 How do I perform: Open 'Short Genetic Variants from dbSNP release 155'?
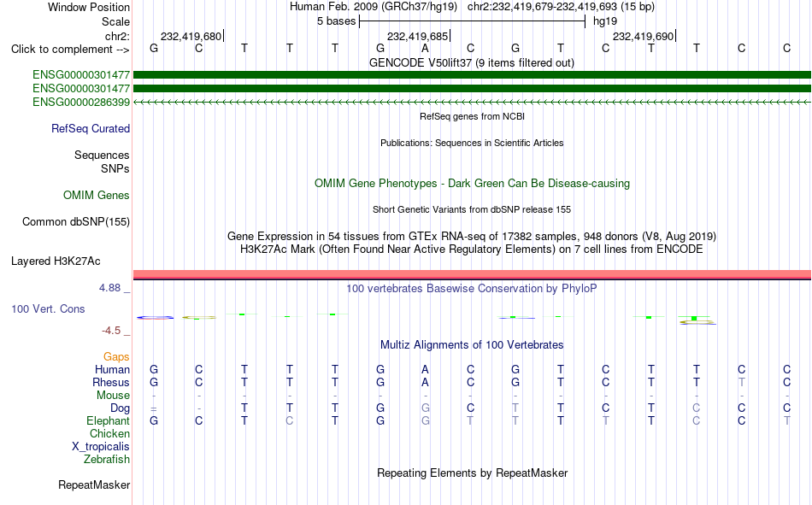point(472,209)
